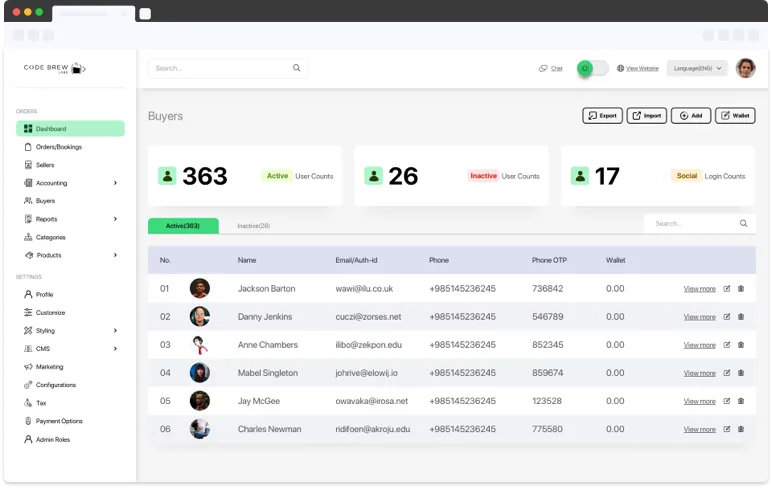Click View more for Anne Chambers
The height and width of the screenshot is (488, 772).
699,345
